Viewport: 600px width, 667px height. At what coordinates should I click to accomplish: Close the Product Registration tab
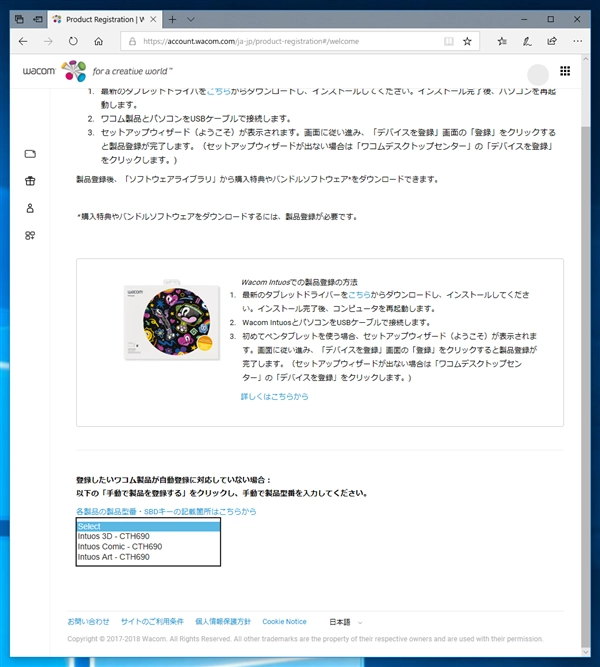[153, 19]
